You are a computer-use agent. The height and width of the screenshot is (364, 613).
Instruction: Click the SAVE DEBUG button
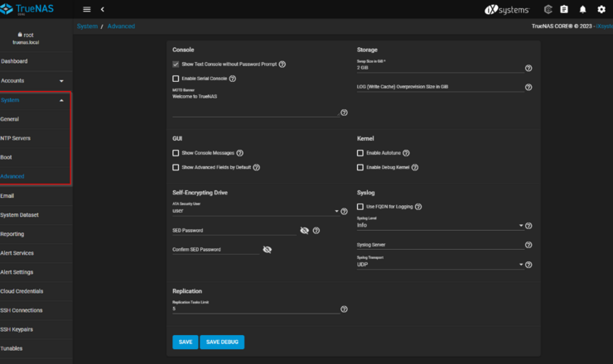click(x=222, y=342)
